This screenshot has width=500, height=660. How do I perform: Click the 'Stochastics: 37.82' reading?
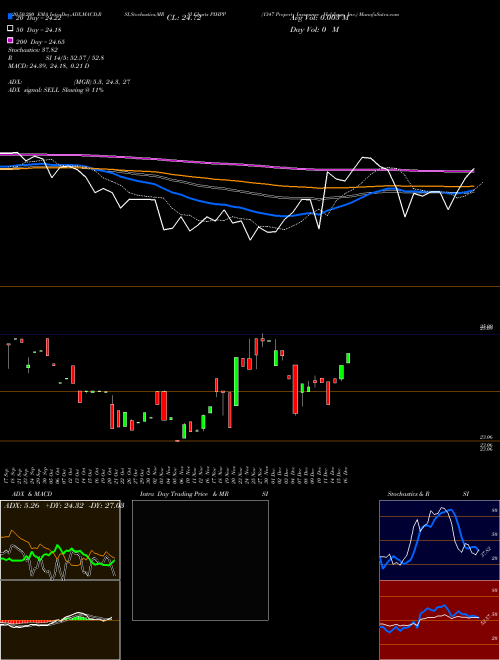pos(33,50)
